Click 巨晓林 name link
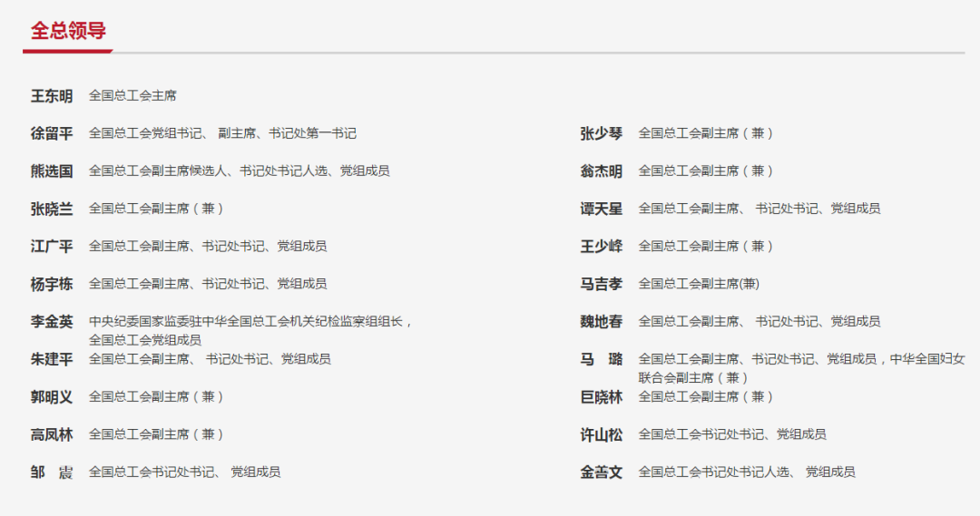 (x=602, y=396)
